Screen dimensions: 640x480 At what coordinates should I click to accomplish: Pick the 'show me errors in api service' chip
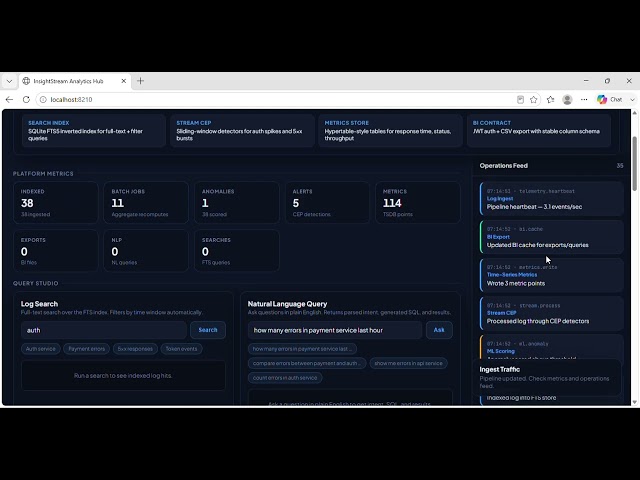[408, 363]
